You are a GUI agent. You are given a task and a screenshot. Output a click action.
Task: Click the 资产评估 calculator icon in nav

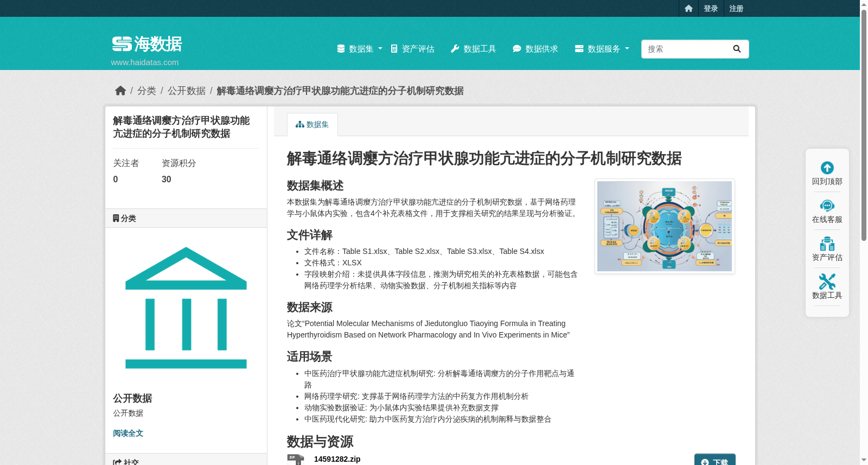coord(394,49)
